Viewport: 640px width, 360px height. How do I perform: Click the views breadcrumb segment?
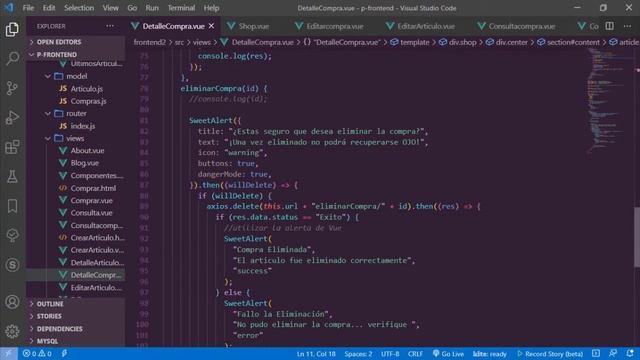coord(202,42)
